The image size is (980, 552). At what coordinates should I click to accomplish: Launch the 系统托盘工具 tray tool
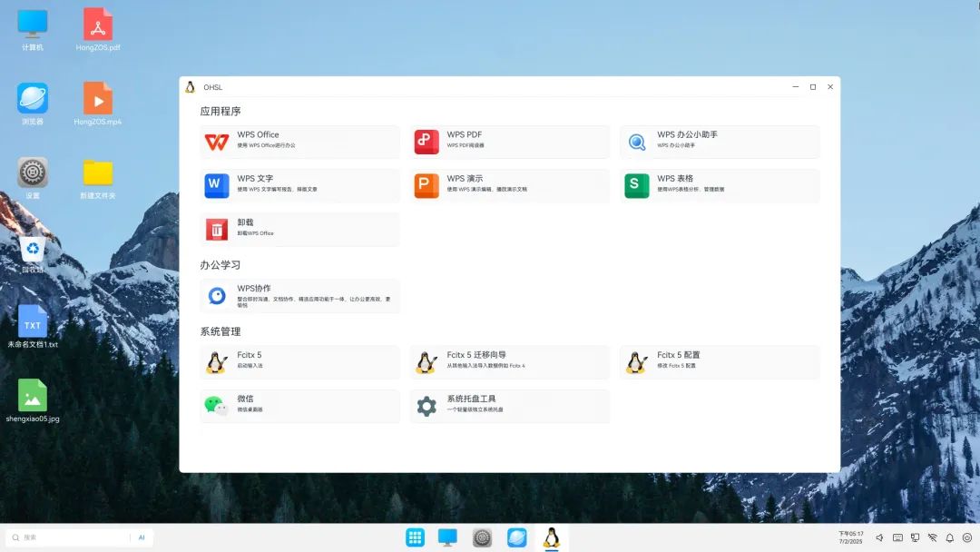point(508,406)
